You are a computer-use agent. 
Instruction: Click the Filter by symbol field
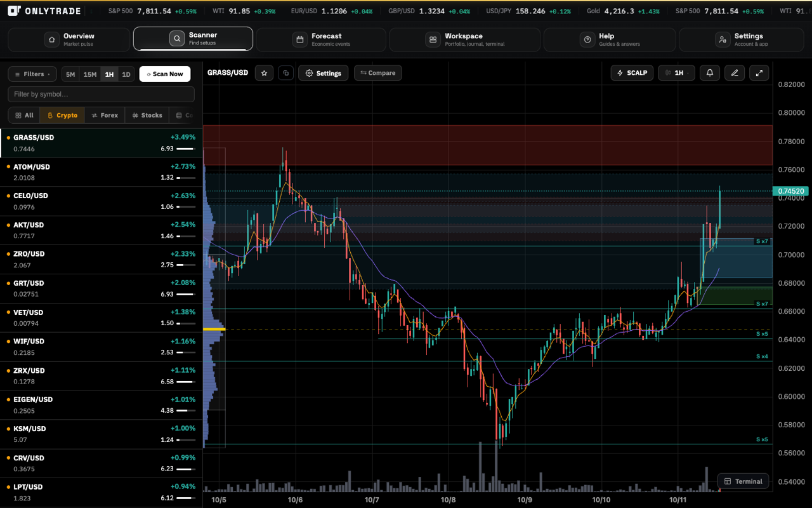coord(101,95)
